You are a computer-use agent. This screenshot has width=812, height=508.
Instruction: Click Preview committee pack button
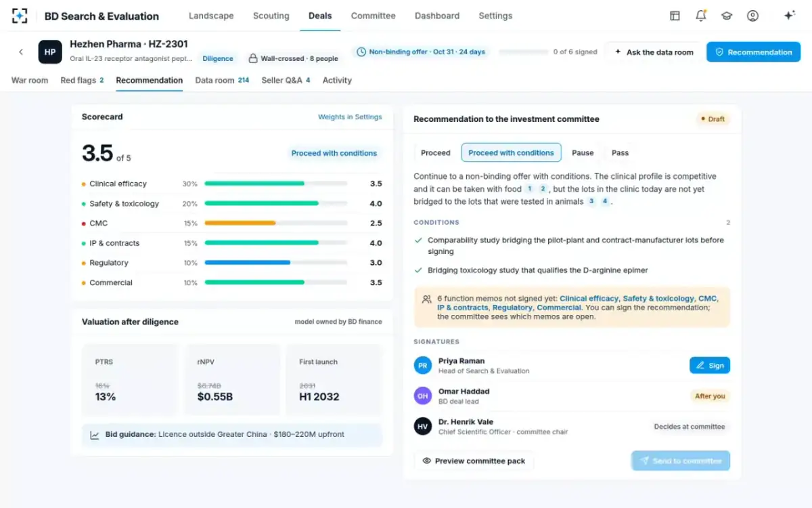[474, 461]
